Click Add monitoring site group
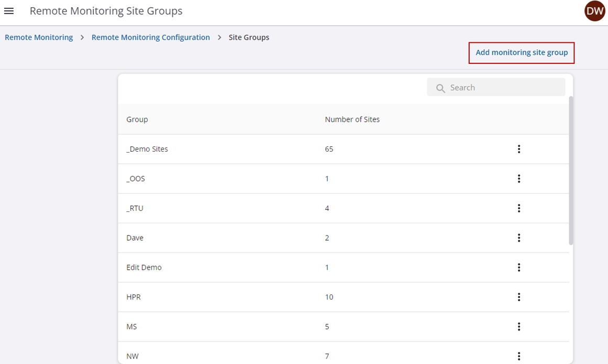This screenshot has width=608, height=364. coord(521,53)
